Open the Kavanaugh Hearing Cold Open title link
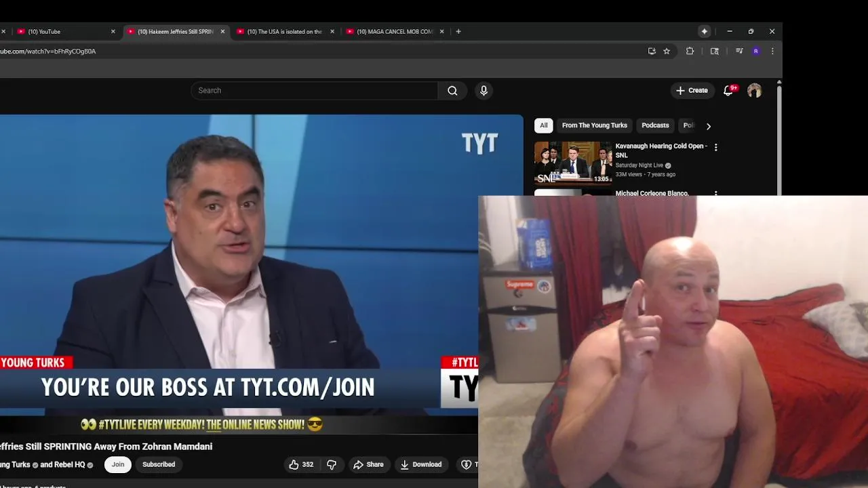Viewport: 868px width, 488px height. pyautogui.click(x=661, y=150)
